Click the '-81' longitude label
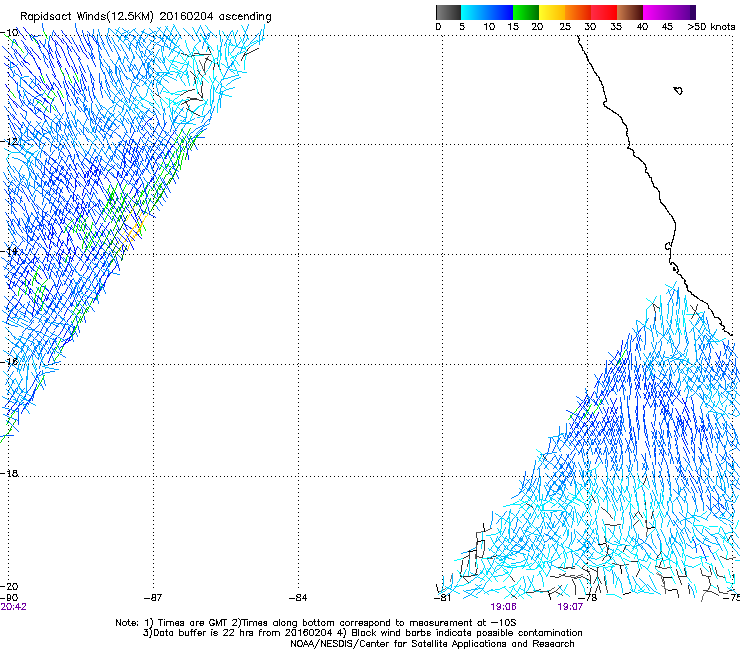The image size is (740, 650). [x=442, y=598]
